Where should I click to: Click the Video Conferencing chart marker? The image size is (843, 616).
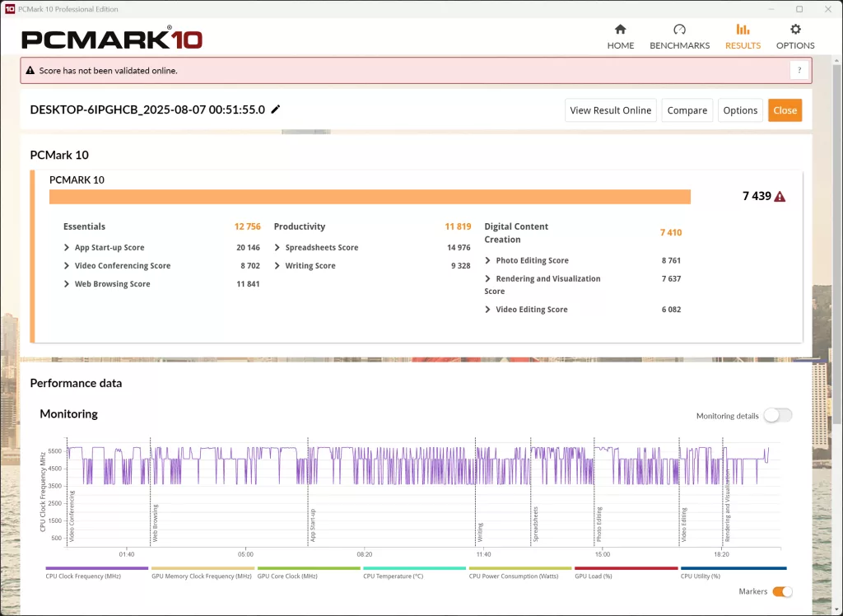click(x=72, y=516)
